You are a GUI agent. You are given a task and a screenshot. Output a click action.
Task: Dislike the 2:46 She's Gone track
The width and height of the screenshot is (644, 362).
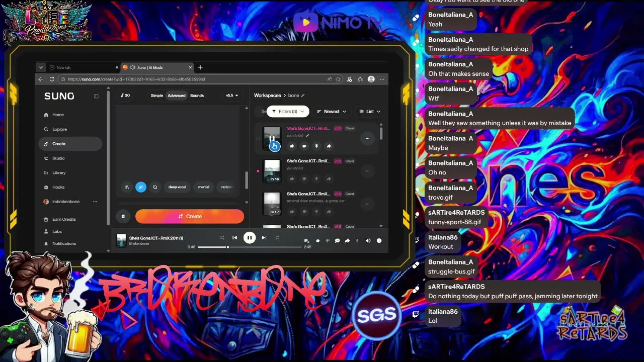point(304,178)
